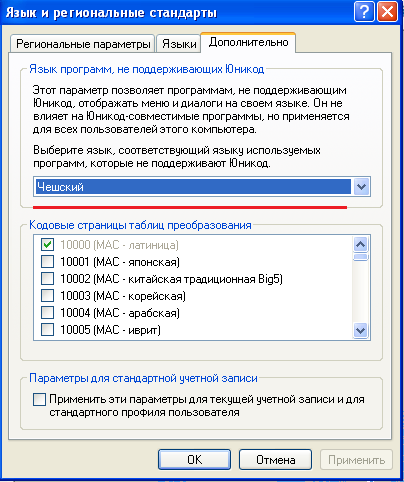Screen dimensions: 404x482
Task: Click the code page list scroll up arrow
Action: (361, 244)
